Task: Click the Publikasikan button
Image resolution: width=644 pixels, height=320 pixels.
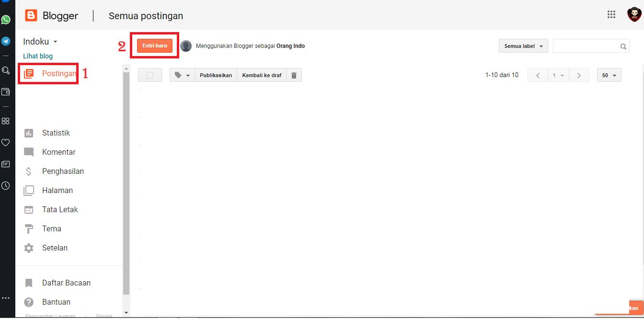Action: click(216, 75)
